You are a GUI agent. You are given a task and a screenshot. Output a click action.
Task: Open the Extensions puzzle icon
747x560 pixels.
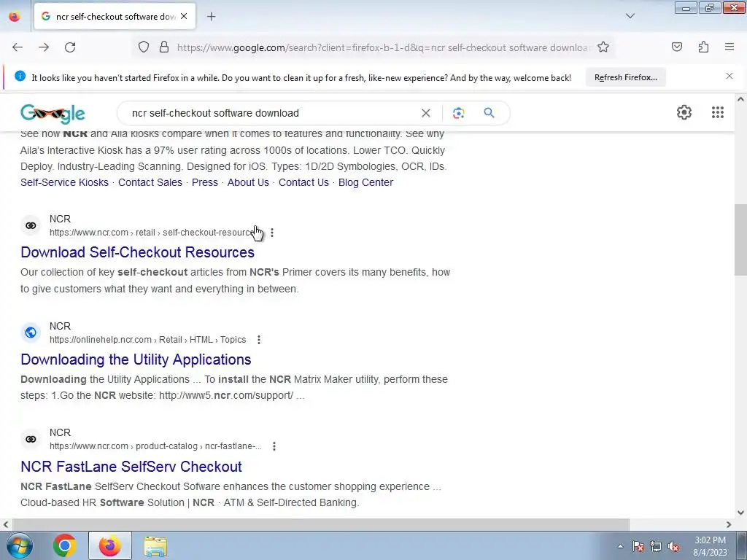(703, 47)
